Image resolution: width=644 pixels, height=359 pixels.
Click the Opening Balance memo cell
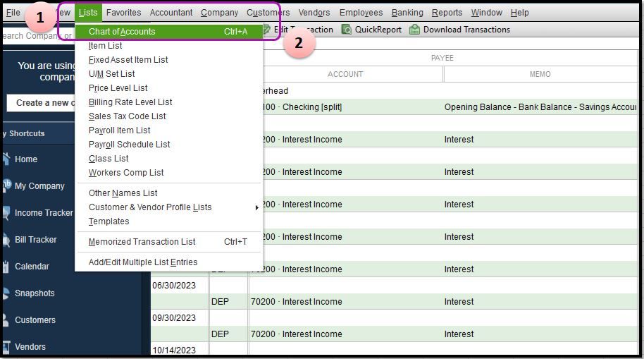click(x=540, y=107)
